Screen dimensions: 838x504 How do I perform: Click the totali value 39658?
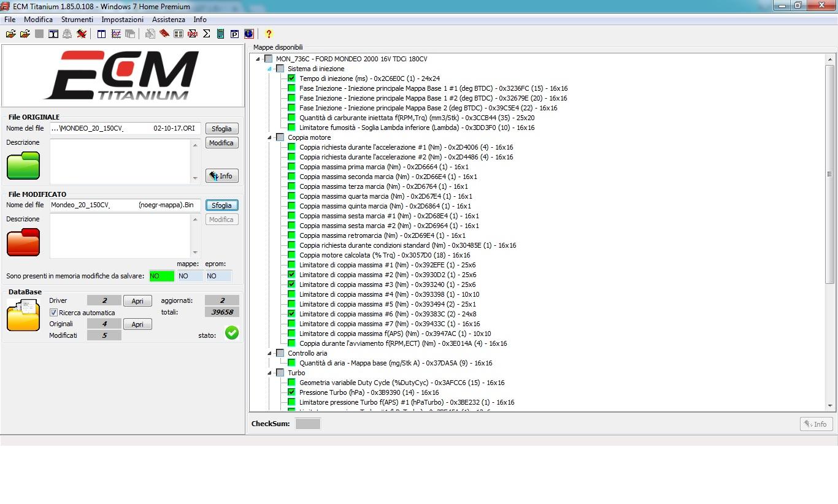click(222, 312)
